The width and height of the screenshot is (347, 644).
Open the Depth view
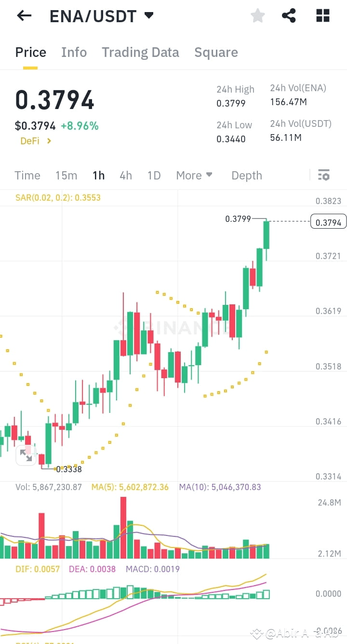[x=246, y=175]
